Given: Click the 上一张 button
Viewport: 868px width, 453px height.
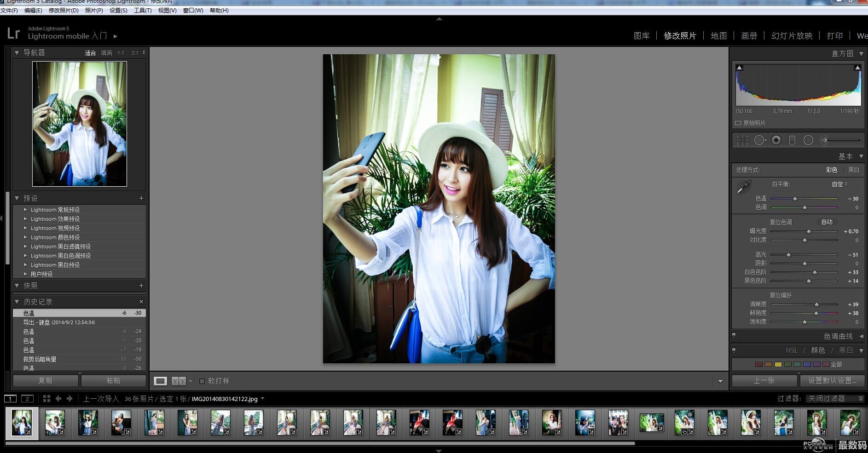Looking at the screenshot, I should click(x=764, y=381).
